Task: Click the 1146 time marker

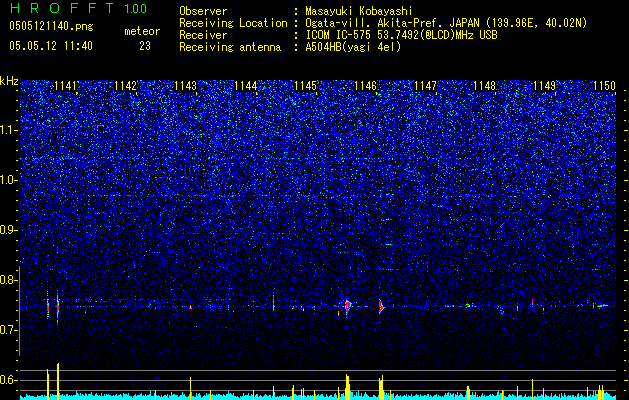Action: [x=365, y=86]
